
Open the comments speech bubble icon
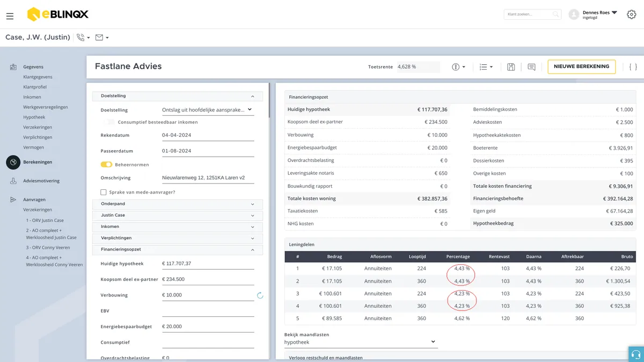[531, 67]
